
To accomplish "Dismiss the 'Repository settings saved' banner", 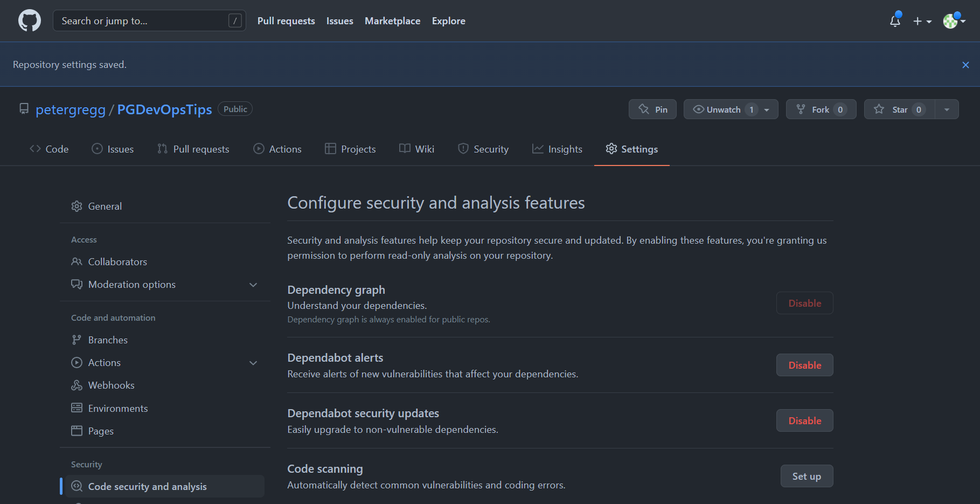I will pyautogui.click(x=965, y=65).
